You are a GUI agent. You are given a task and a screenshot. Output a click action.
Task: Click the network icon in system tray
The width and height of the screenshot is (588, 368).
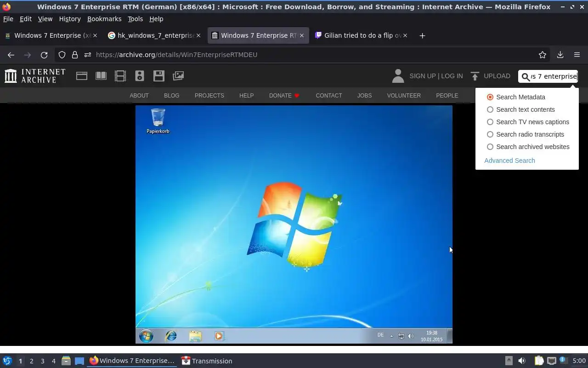[x=552, y=361]
